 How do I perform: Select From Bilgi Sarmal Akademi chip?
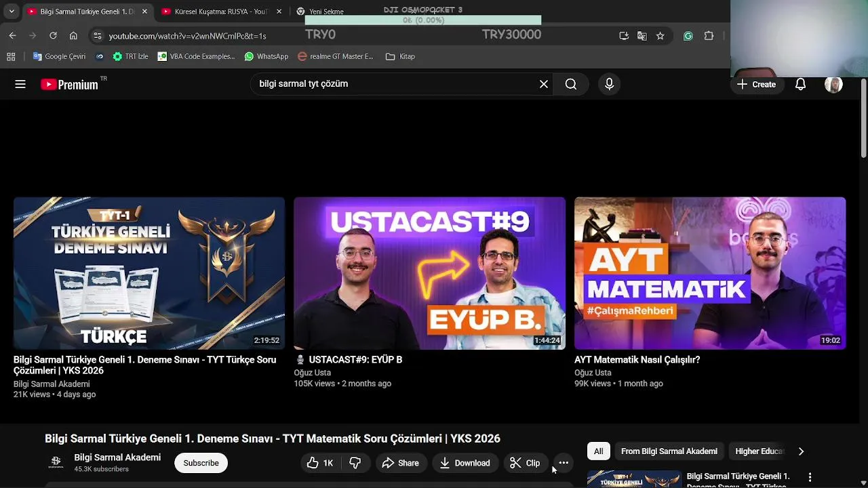coord(669,451)
